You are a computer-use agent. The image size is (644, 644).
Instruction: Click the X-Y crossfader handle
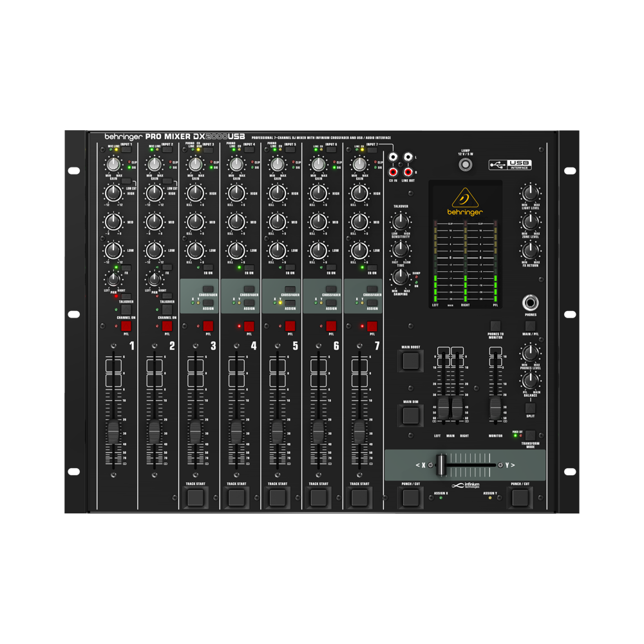pyautogui.click(x=441, y=465)
